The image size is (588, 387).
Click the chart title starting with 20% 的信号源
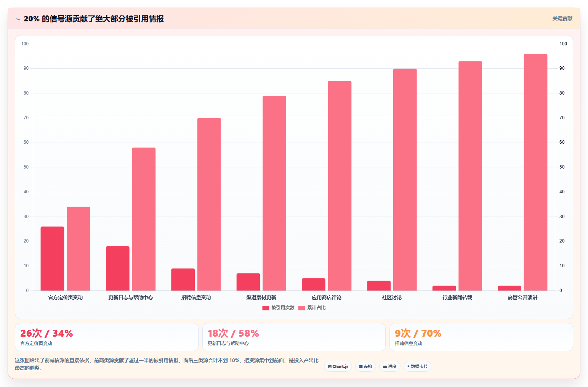click(x=94, y=19)
